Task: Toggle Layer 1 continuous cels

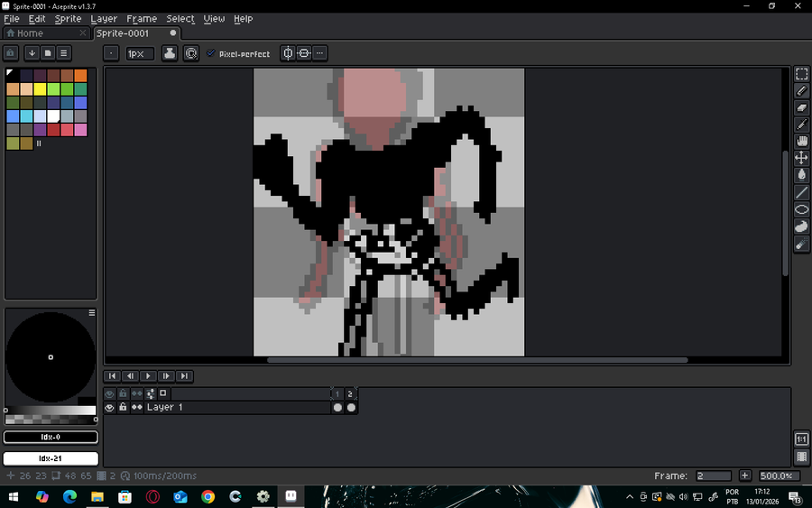Action: tap(137, 408)
